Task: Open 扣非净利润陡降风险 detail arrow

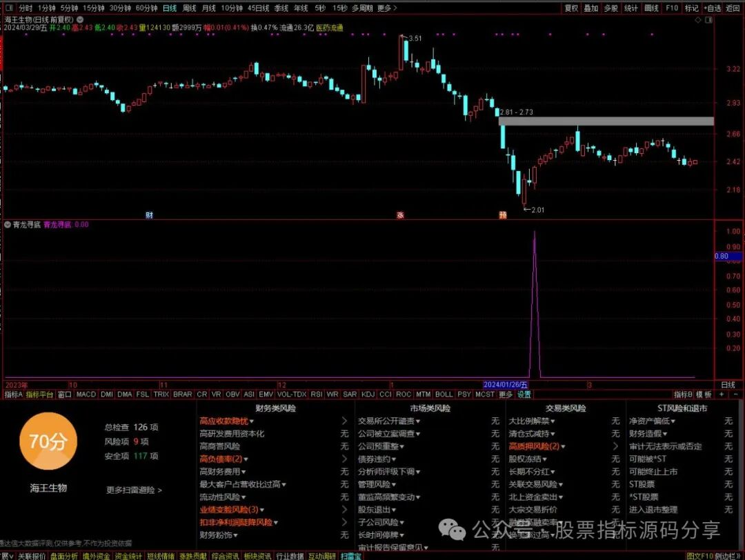Action: click(x=344, y=522)
